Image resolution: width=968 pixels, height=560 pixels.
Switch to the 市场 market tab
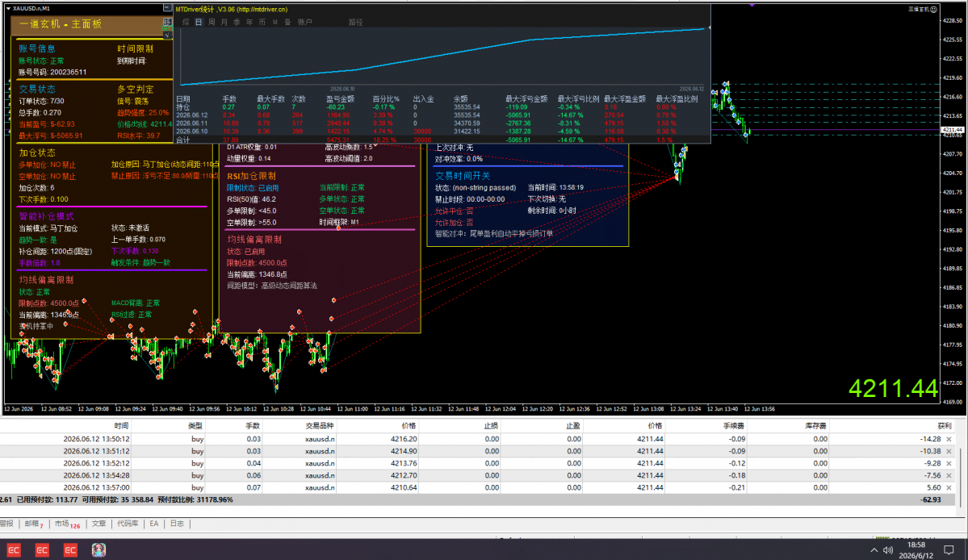66,524
